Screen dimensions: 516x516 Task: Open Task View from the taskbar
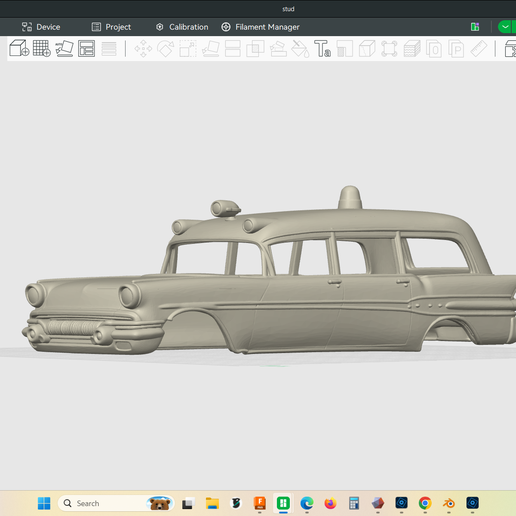click(188, 503)
